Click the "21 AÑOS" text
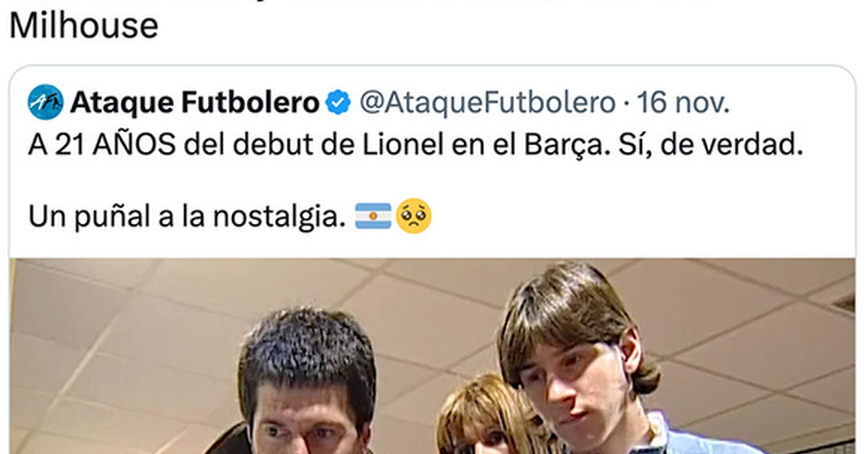The width and height of the screenshot is (868, 454). (115, 145)
